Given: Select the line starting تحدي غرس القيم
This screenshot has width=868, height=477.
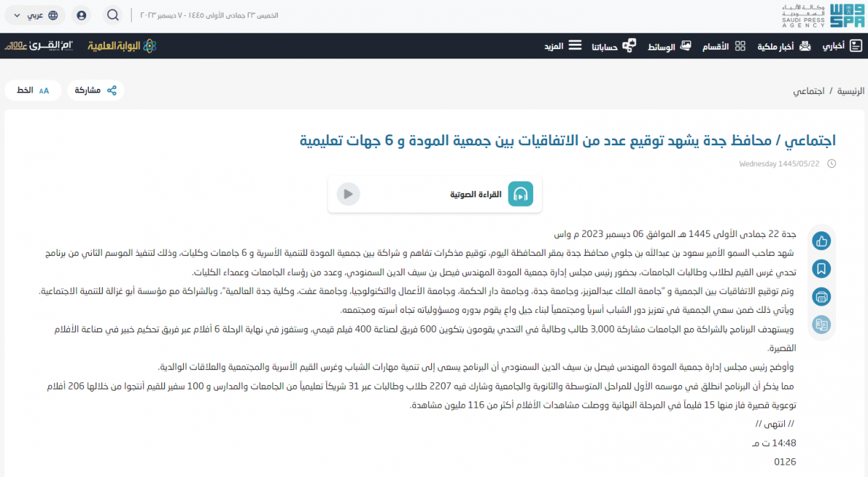Looking at the screenshot, I should 494,272.
